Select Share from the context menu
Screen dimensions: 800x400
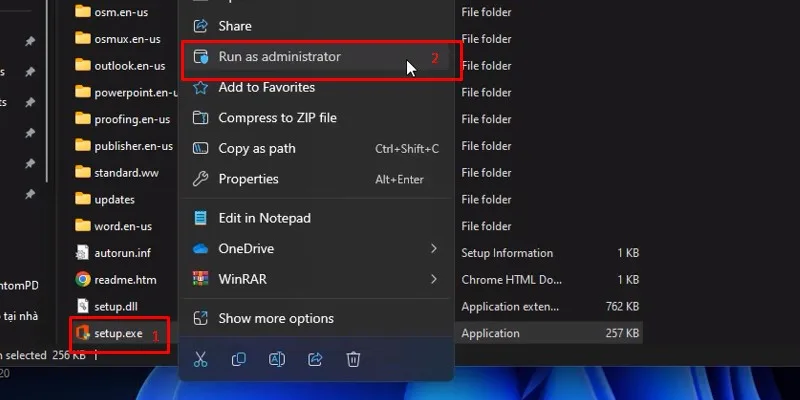pyautogui.click(x=316, y=26)
